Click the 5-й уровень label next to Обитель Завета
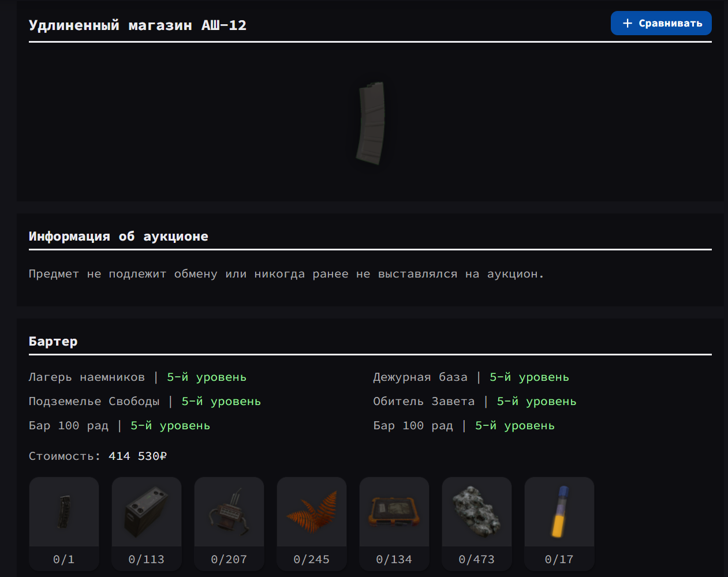This screenshot has width=728, height=577. pyautogui.click(x=537, y=402)
